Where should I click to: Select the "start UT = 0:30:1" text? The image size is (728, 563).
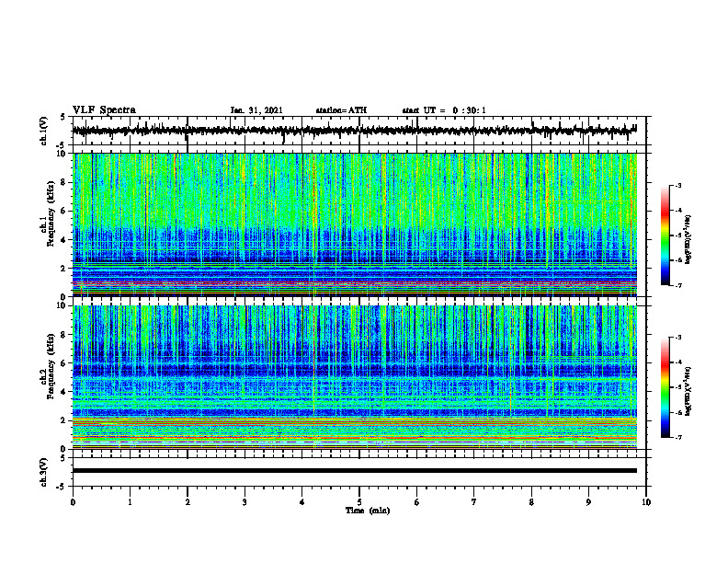click(444, 110)
